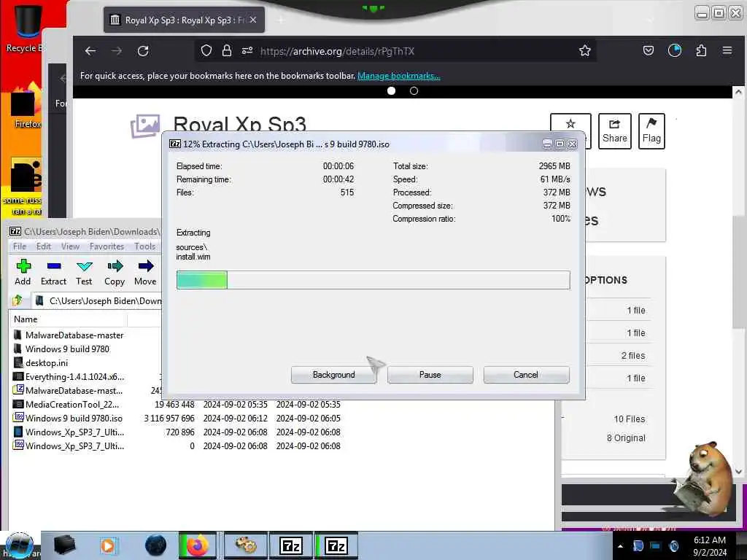Click the network icon in system tray
The height and width of the screenshot is (560, 747).
656,546
